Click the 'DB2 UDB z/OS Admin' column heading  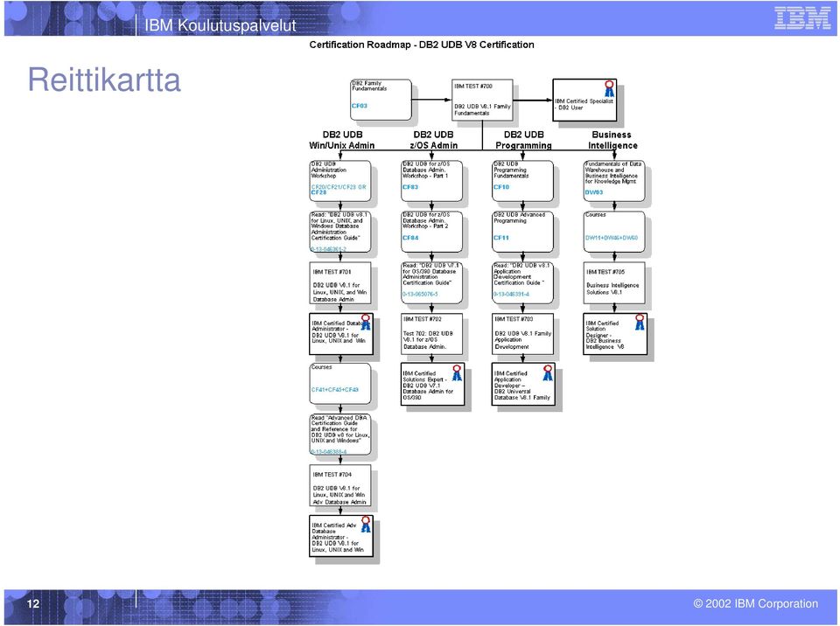(433, 140)
